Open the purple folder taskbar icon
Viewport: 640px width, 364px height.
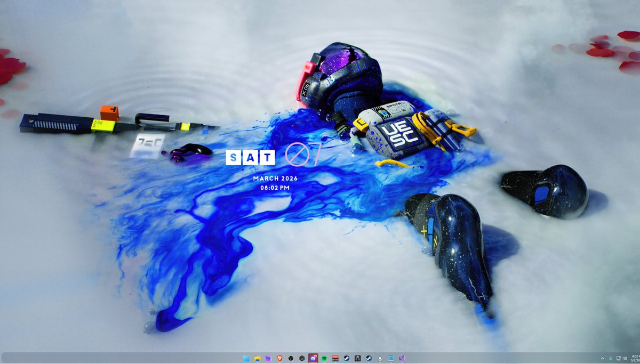click(x=268, y=359)
